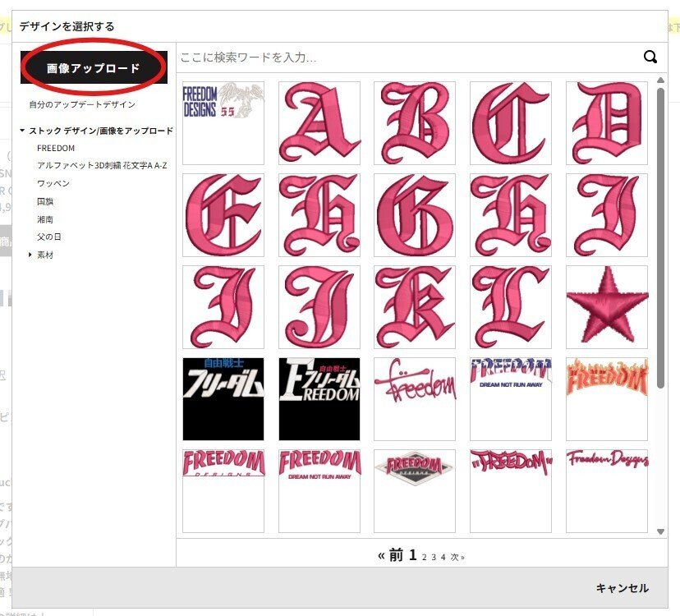Click the search magnifier icon
Screen dimensions: 680x616
(650, 57)
